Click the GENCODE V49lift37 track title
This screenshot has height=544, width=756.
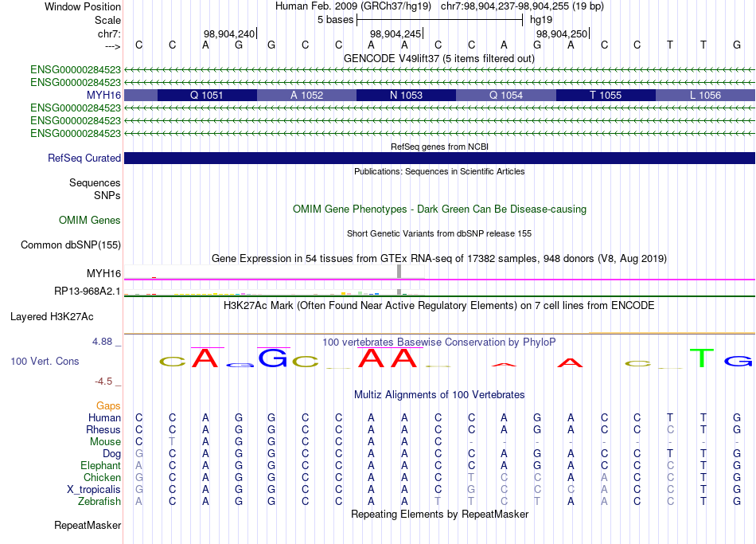point(438,58)
